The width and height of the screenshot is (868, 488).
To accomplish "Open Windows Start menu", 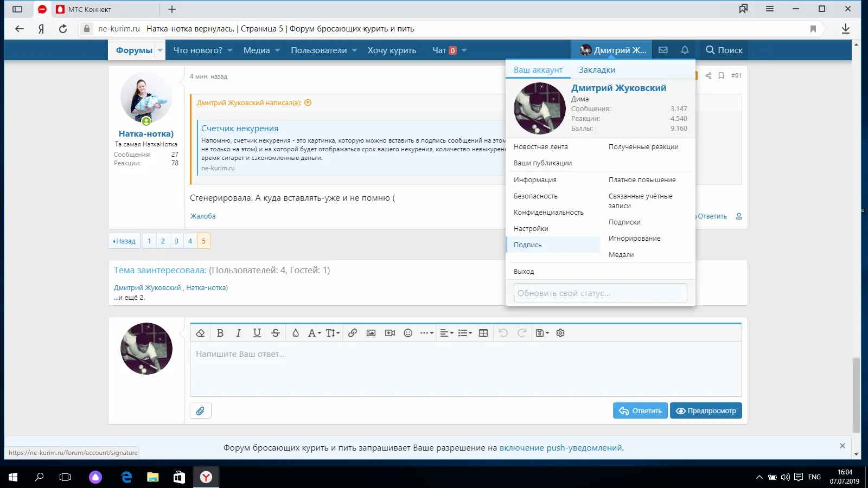I will point(13,477).
